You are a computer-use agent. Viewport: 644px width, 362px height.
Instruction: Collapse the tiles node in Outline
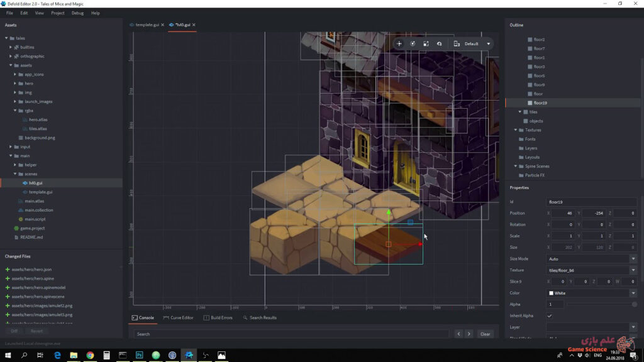520,112
